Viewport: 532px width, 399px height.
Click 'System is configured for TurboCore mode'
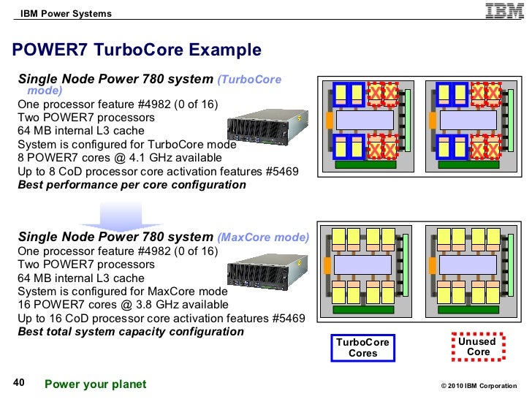(127, 144)
